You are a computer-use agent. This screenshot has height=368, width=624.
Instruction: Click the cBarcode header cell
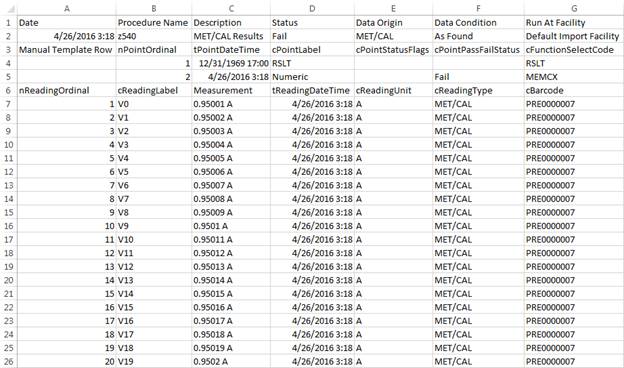574,90
